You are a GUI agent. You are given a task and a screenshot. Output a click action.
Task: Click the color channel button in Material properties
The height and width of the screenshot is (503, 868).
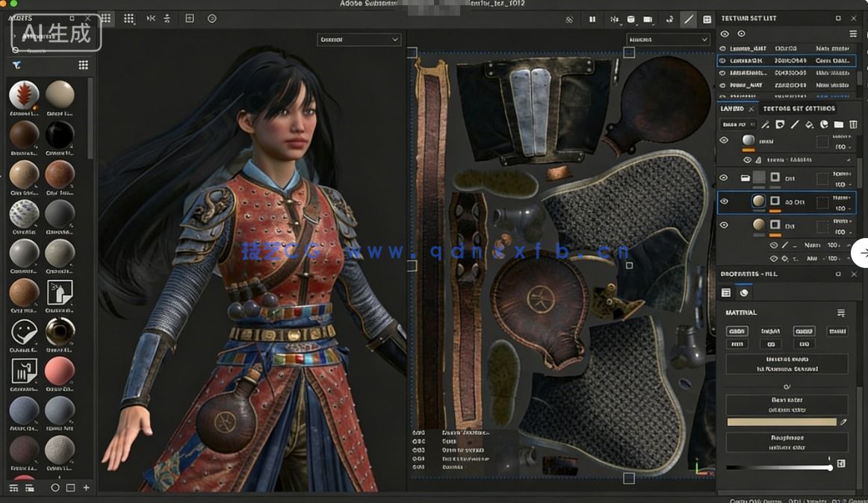pyautogui.click(x=737, y=331)
